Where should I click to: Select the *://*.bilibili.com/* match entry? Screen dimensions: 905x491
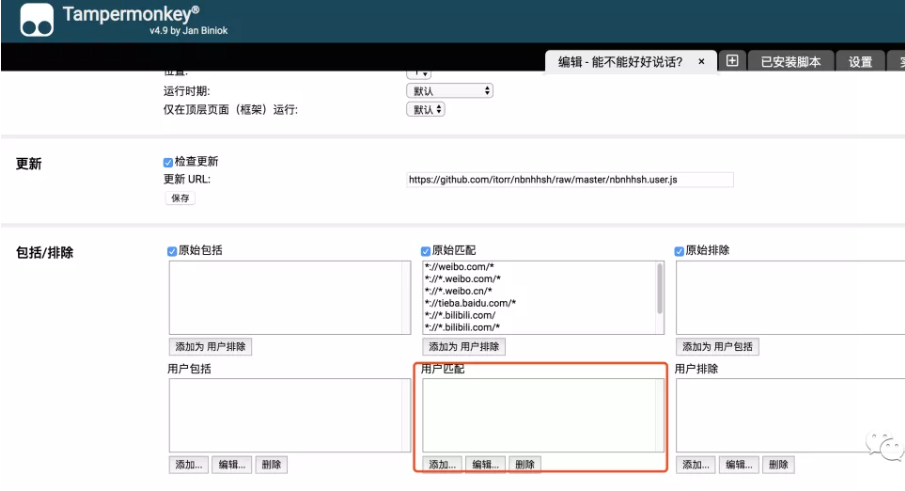462,327
